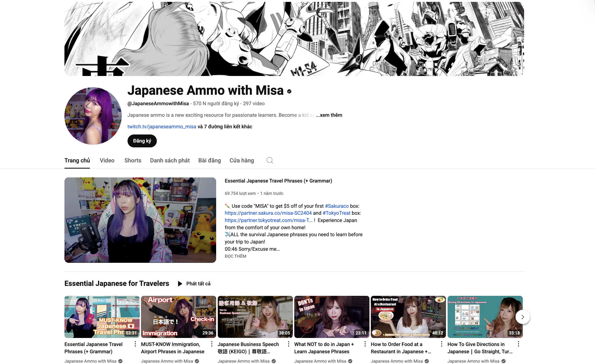Image resolution: width=595 pixels, height=364 pixels.
Task: Show the 7 đường liên kết khác links
Action: point(225,127)
